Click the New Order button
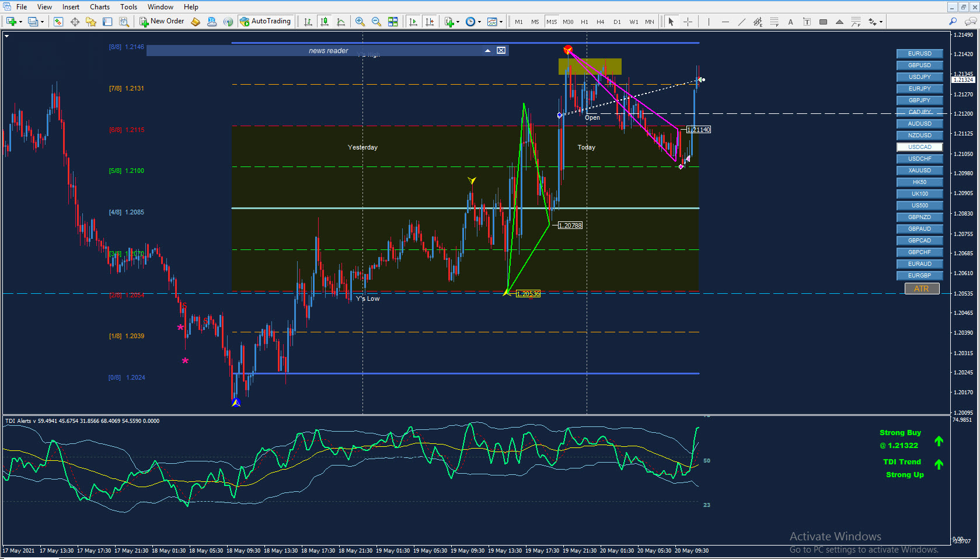The image size is (980, 559). 162,22
